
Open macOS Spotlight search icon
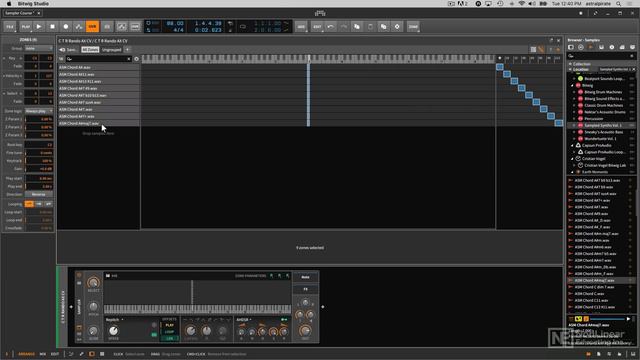(x=619, y=4)
